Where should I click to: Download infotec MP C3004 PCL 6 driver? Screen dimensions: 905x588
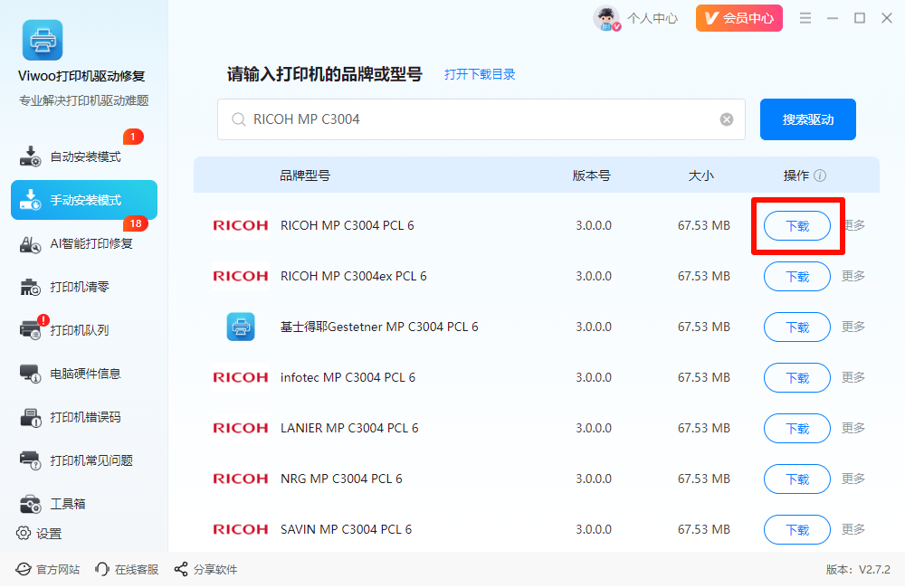[x=797, y=378]
